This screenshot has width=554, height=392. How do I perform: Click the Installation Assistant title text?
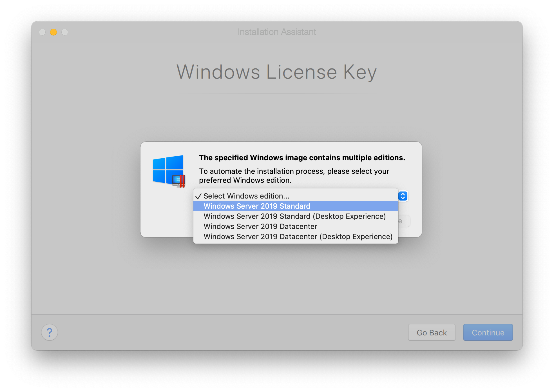click(x=277, y=32)
